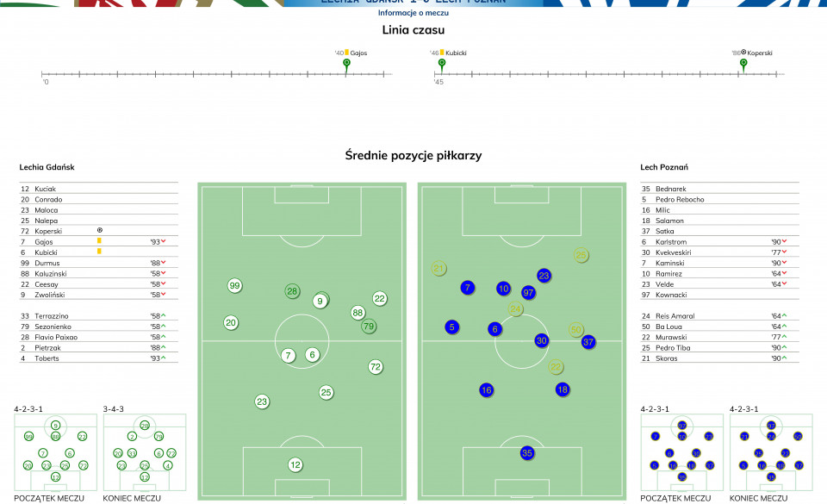Screen dimensions: 827x504
Task: Click Gajos yellow card icon in lineup
Action: click(x=99, y=241)
